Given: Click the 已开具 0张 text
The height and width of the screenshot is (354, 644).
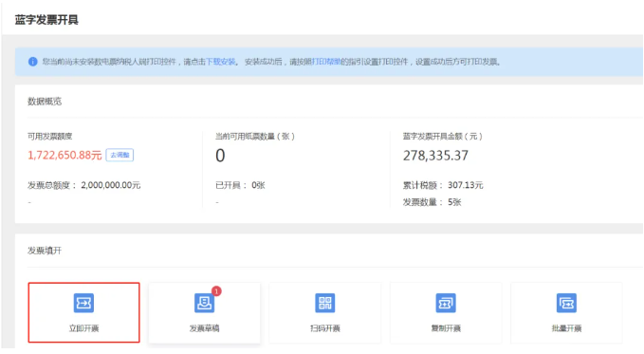Looking at the screenshot, I should coord(240,185).
